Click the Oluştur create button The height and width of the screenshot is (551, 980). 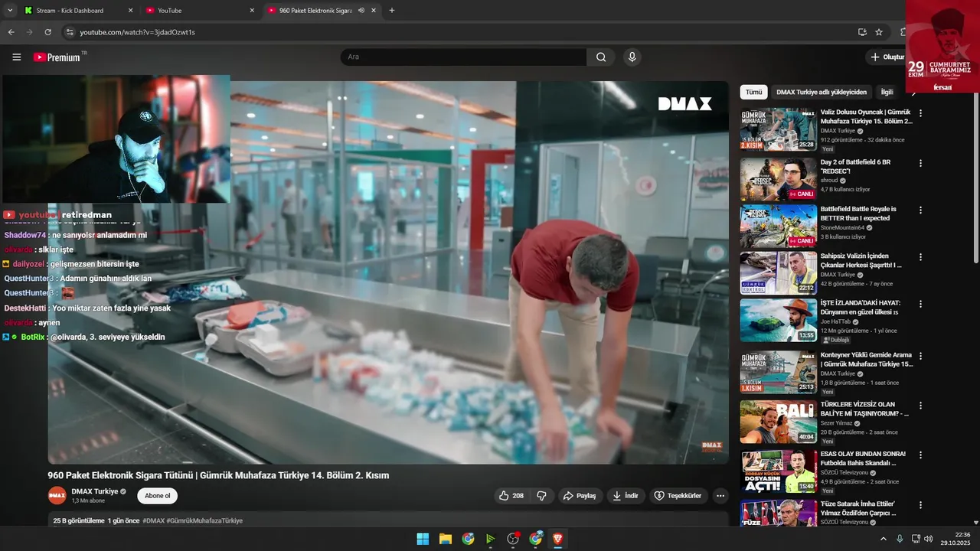pyautogui.click(x=887, y=57)
